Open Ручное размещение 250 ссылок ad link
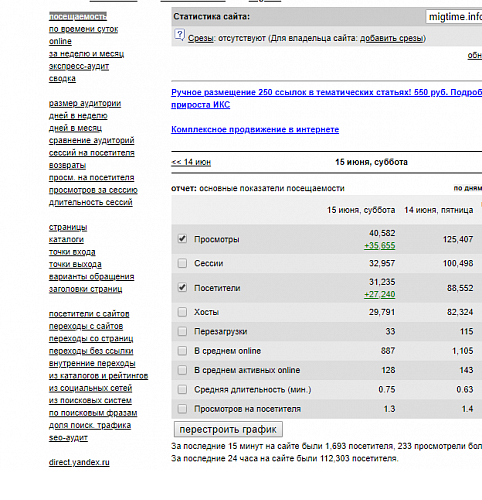This screenshot has width=482, height=500. (326, 98)
